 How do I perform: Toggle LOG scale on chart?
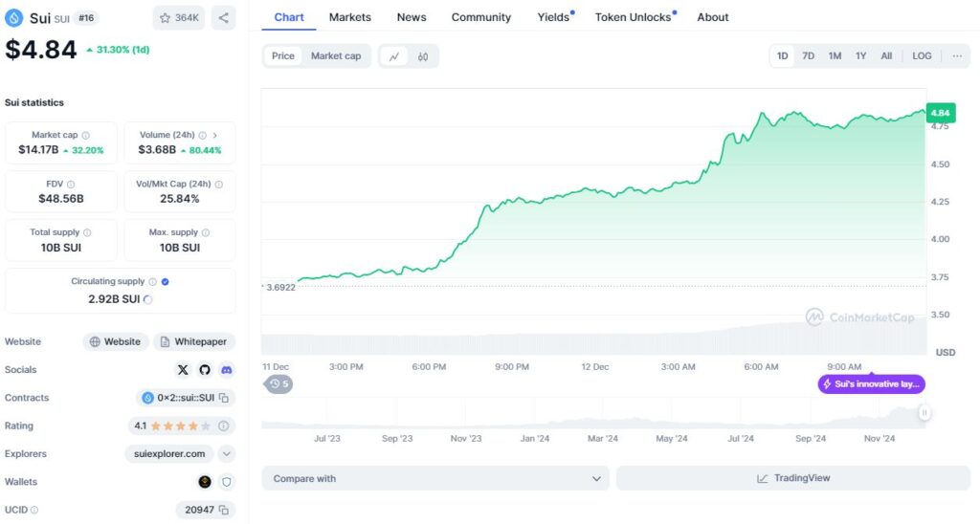922,56
